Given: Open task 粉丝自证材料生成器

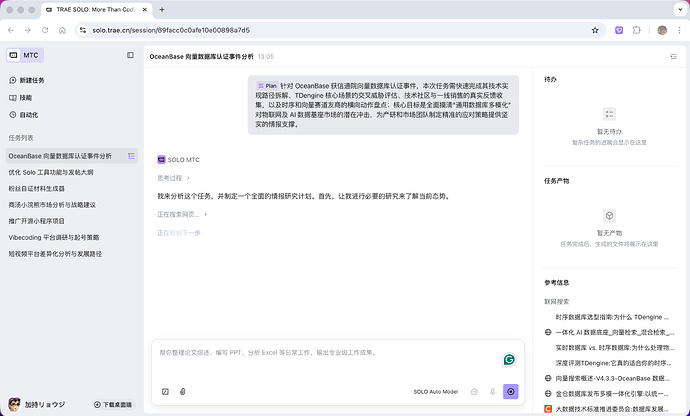Looking at the screenshot, I should click(x=37, y=188).
